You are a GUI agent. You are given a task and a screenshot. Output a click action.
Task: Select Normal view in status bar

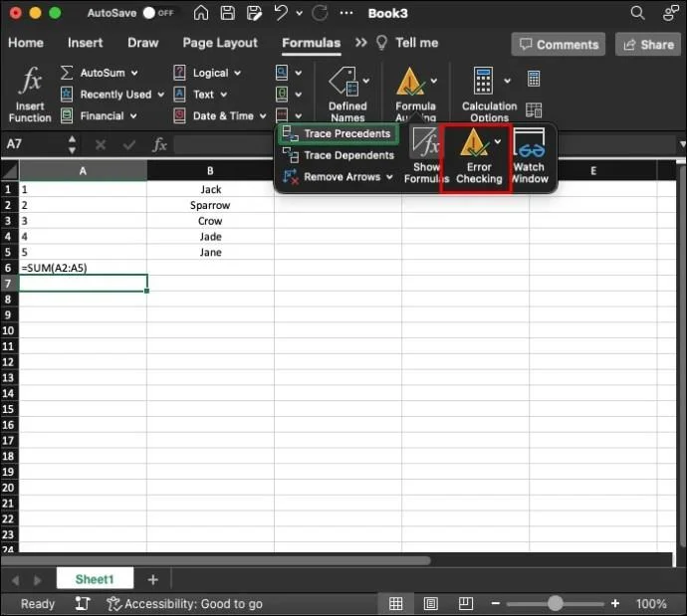pos(395,604)
